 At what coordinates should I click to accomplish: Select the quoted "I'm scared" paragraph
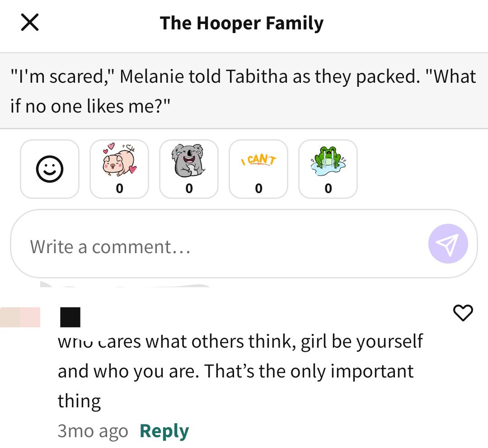tap(244, 90)
